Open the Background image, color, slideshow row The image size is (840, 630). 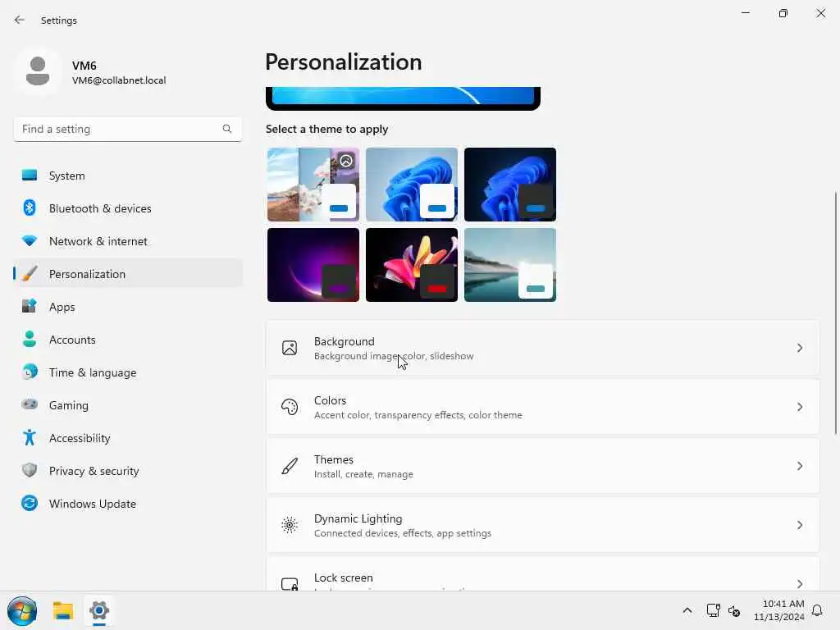(542, 348)
